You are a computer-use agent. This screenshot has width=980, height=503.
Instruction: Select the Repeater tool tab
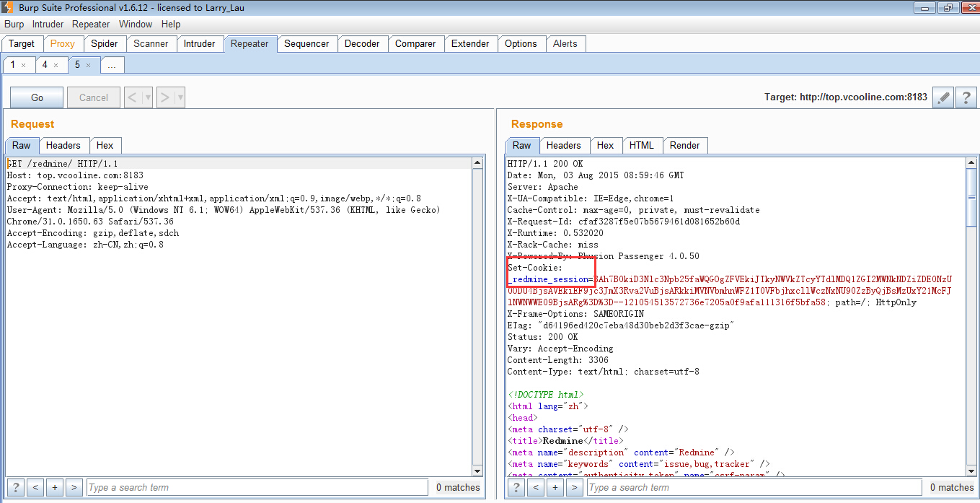[250, 43]
